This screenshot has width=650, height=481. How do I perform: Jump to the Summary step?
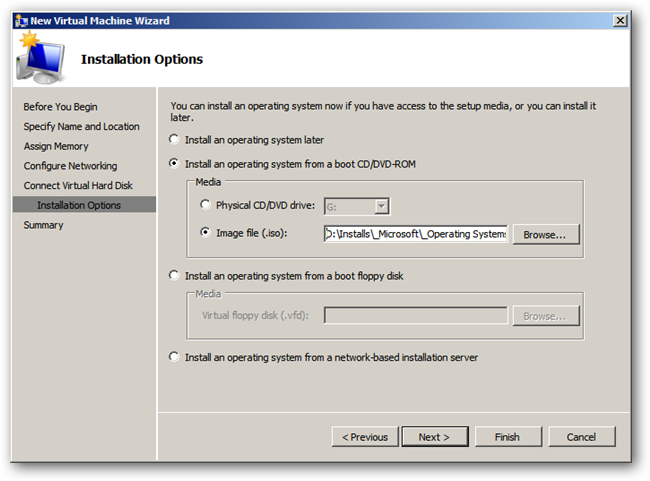point(44,225)
